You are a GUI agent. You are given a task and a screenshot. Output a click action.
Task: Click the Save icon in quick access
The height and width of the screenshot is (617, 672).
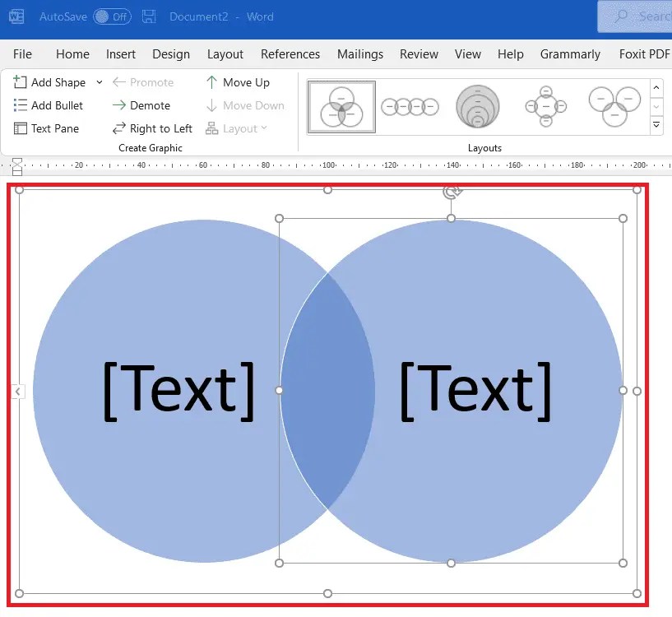click(148, 16)
